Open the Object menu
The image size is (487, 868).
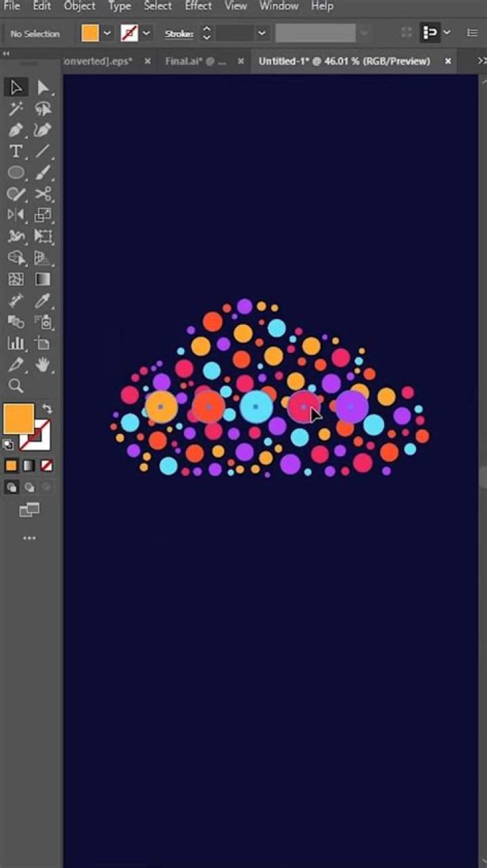coord(80,6)
